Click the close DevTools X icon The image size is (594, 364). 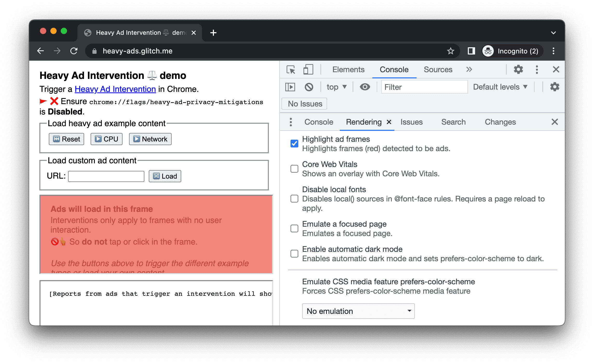556,70
